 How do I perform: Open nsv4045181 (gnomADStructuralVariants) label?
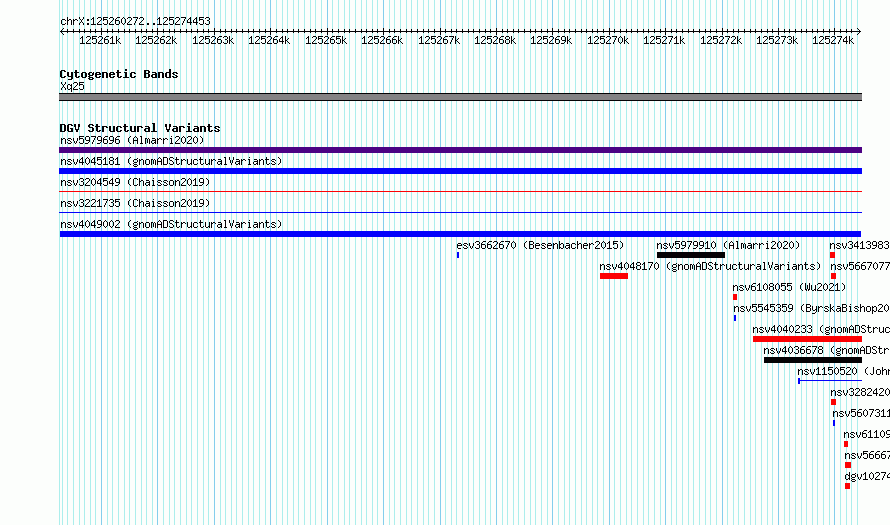click(171, 161)
